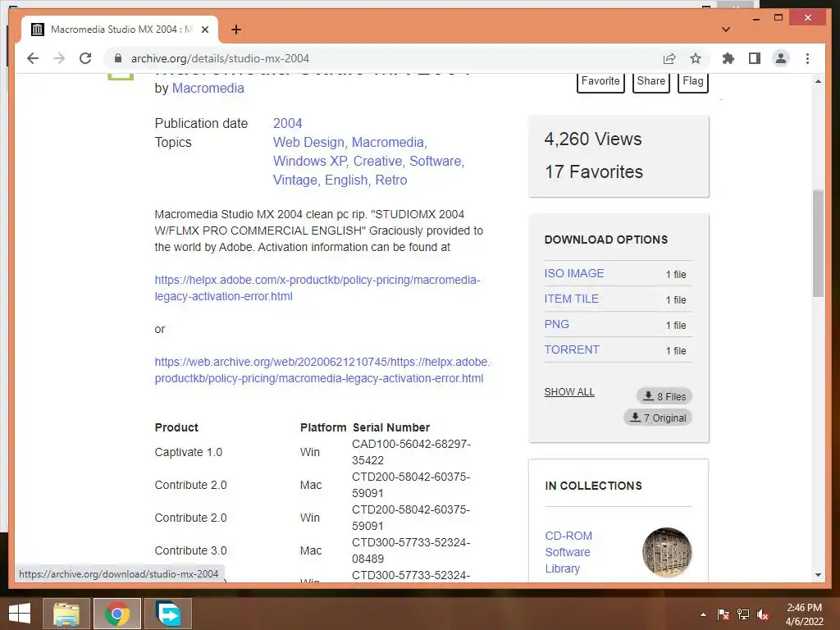Screen dimensions: 840x630
Task: Click the vertical scrollbar thumb
Action: (818, 243)
